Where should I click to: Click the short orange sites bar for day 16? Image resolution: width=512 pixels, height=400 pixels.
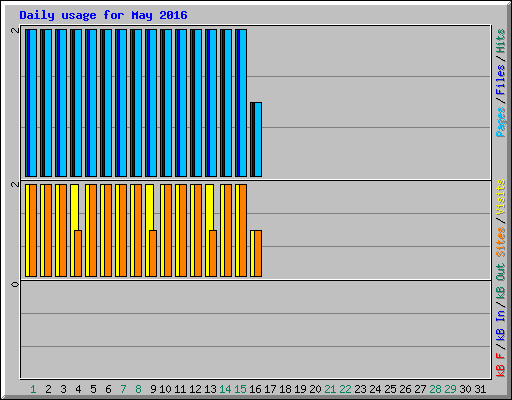(x=258, y=253)
